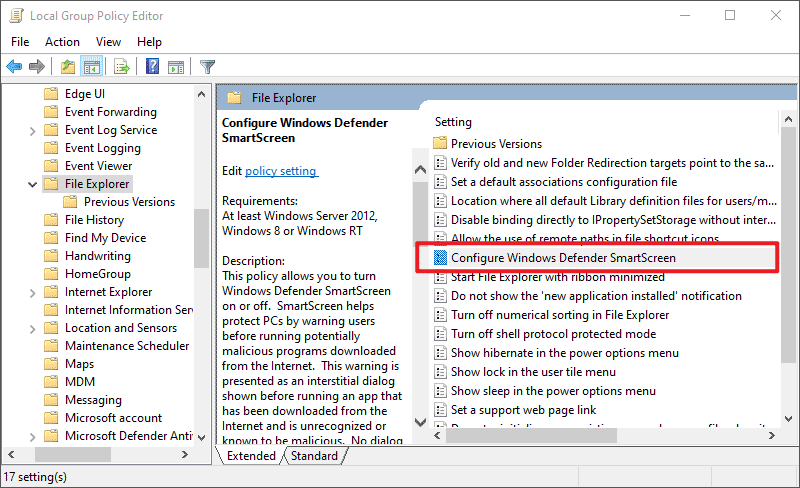Click the policy icon for Configure Windows Defender SmartScreen
800x488 pixels.
[440, 258]
